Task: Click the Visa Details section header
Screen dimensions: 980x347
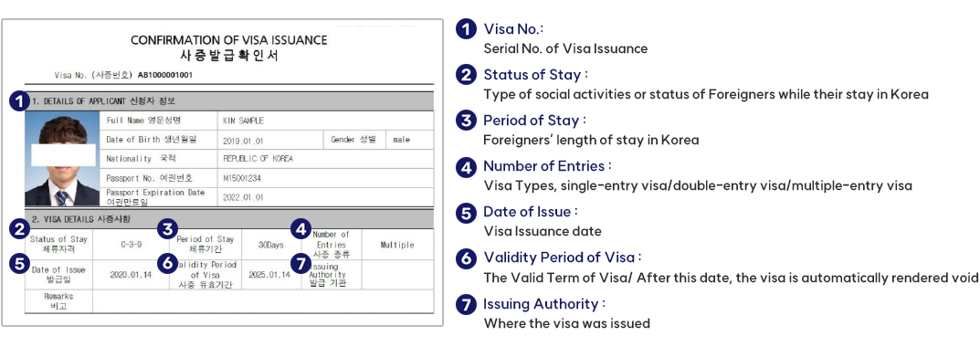Action: coord(228,219)
